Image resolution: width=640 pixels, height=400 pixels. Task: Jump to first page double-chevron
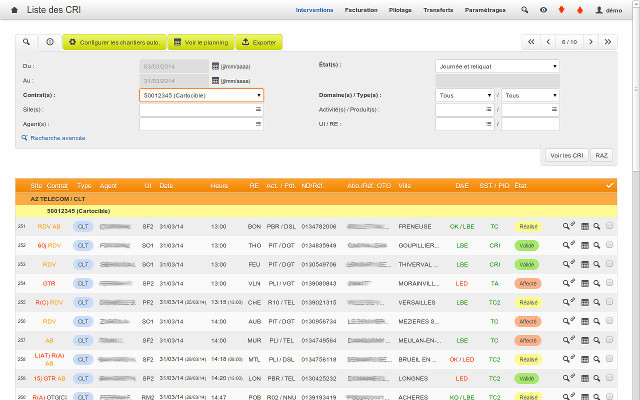click(531, 42)
